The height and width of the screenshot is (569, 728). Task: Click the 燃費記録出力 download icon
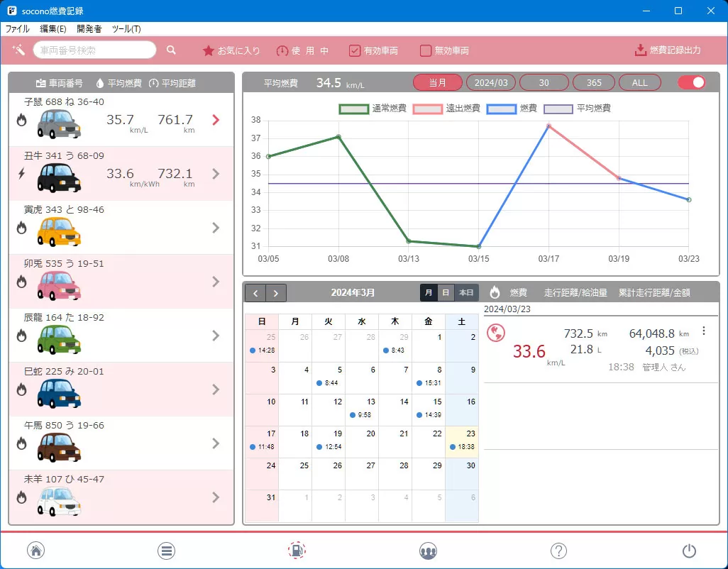(640, 50)
